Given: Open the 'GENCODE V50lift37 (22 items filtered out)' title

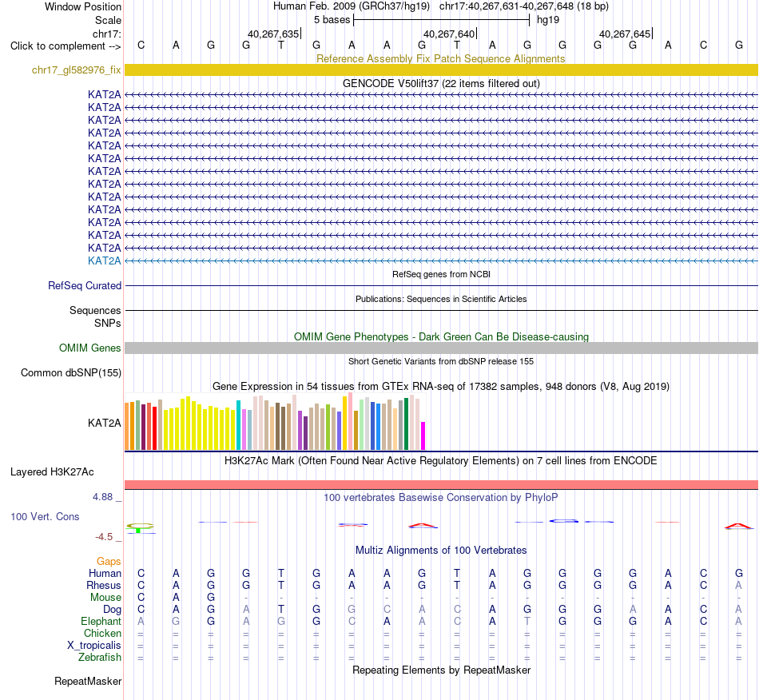Looking at the screenshot, I should click(x=441, y=83).
